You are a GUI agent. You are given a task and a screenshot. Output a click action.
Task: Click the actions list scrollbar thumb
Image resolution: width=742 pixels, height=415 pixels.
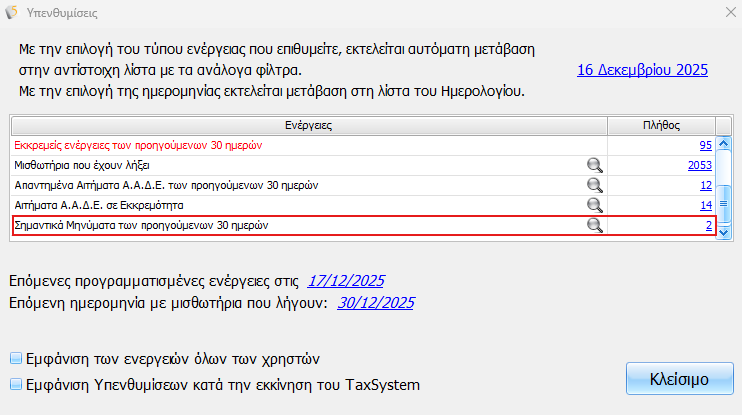click(x=725, y=204)
